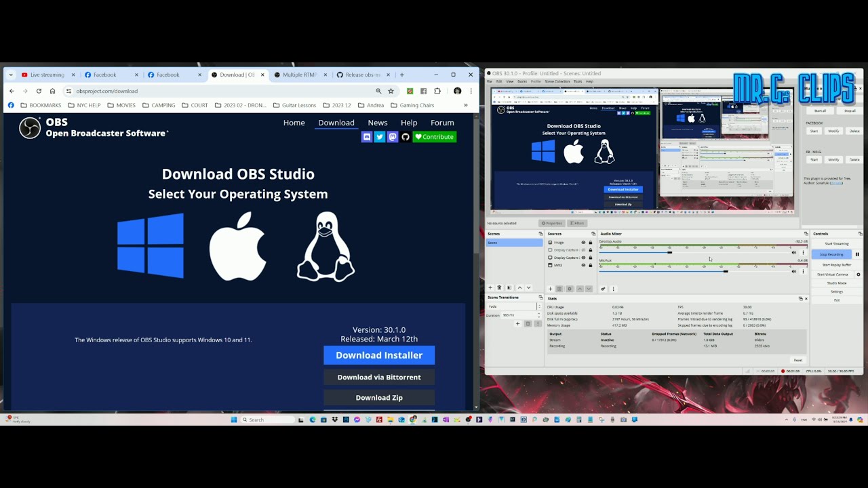Open OBS Tools menu
This screenshot has width=868, height=488.
coord(578,81)
